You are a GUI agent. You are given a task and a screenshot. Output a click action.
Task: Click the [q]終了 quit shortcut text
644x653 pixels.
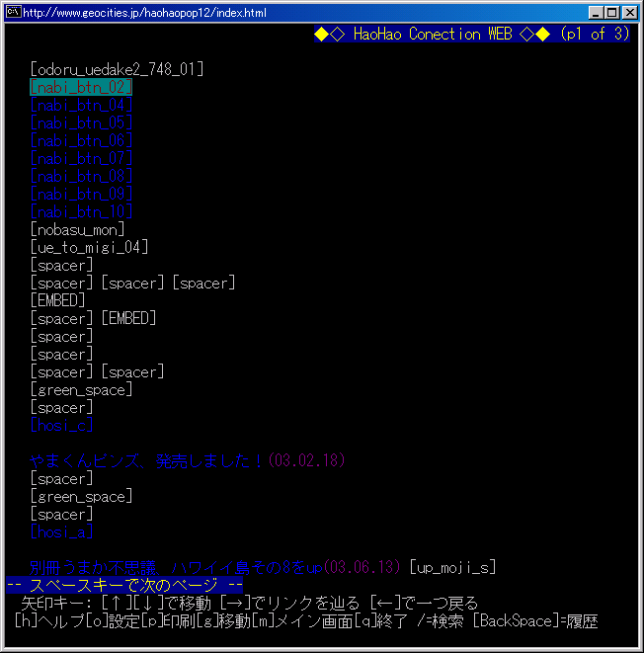(x=381, y=621)
